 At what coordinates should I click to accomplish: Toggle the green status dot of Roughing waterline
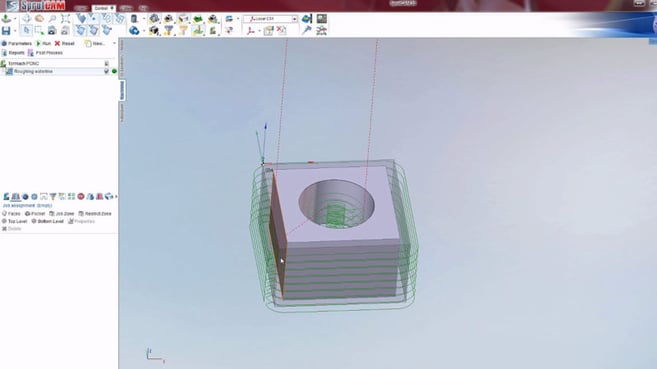(114, 72)
